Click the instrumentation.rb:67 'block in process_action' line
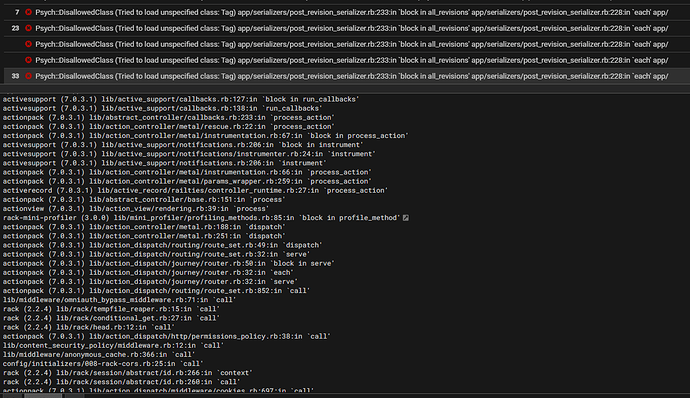Screen dimensions: 690x398 coord(206,136)
